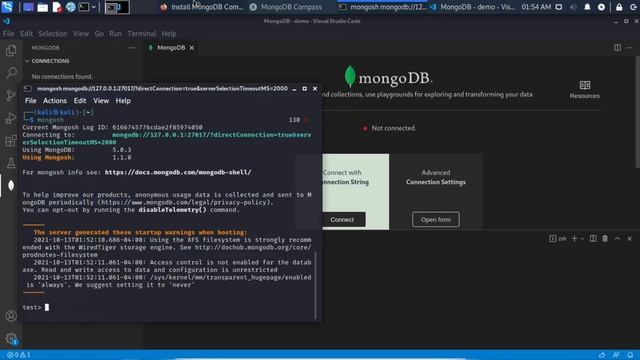
Task: Open Accounts icon in activity bar
Action: tap(11, 316)
